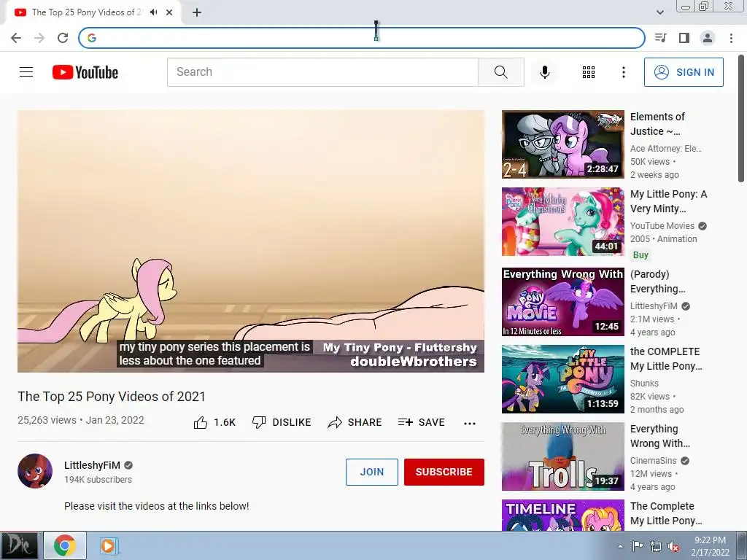Go to YouTube home via logo
Image resolution: width=747 pixels, height=560 pixels.
point(85,72)
